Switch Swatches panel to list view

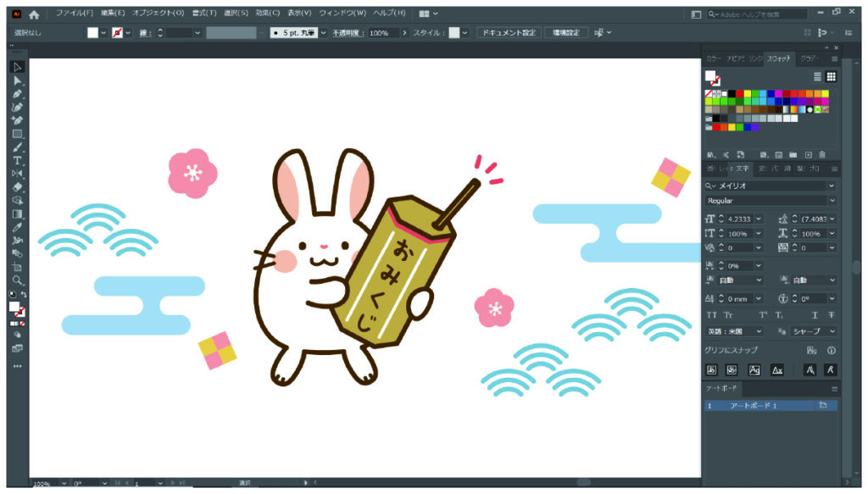coord(817,77)
